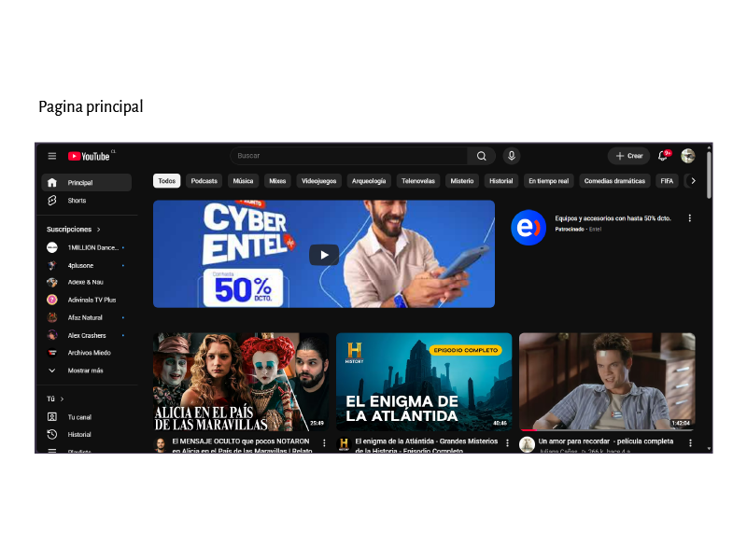Viewport: 747px width, 560px height.
Task: Open Adexe & Nau channel
Action: click(x=86, y=282)
